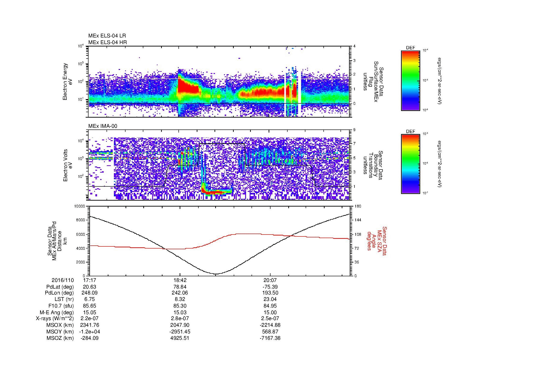This screenshot has width=555, height=392.
Task: Select the 'PdLon (deg)' row label
Action: [59, 293]
